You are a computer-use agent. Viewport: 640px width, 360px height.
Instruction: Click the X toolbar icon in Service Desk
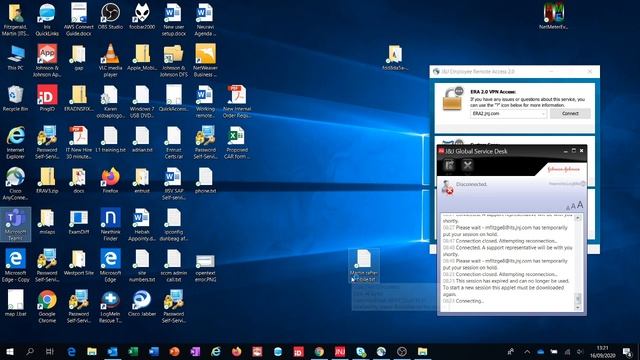coord(467,165)
